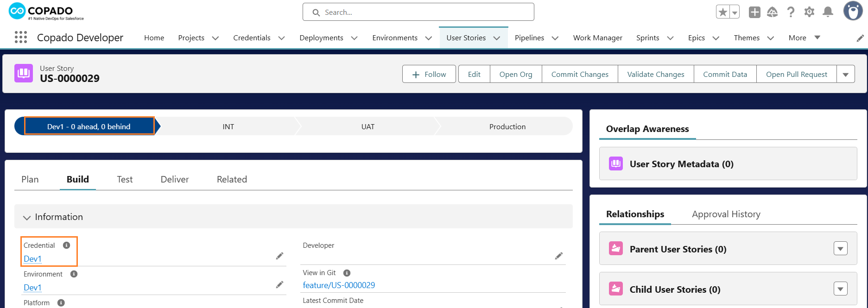Show info tooltip for Environment field
Screen dimensions: 868x308
pyautogui.click(x=74, y=274)
